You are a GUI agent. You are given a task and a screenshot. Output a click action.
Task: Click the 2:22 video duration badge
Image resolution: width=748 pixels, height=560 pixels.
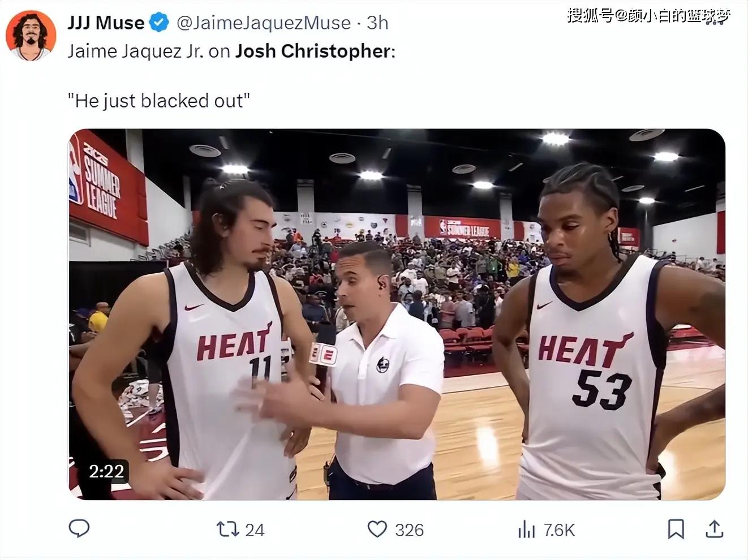106,471
